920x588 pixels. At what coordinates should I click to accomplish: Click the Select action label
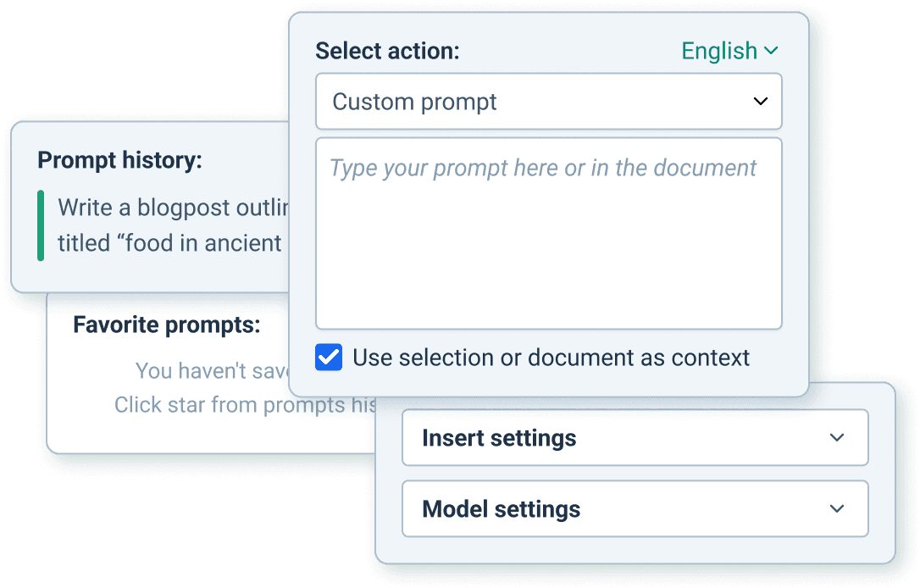coord(386,51)
